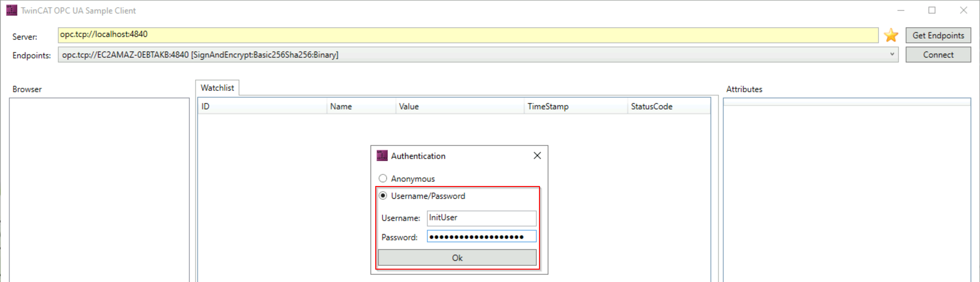The width and height of the screenshot is (980, 282).
Task: Sort by the Name column header
Action: (361, 107)
